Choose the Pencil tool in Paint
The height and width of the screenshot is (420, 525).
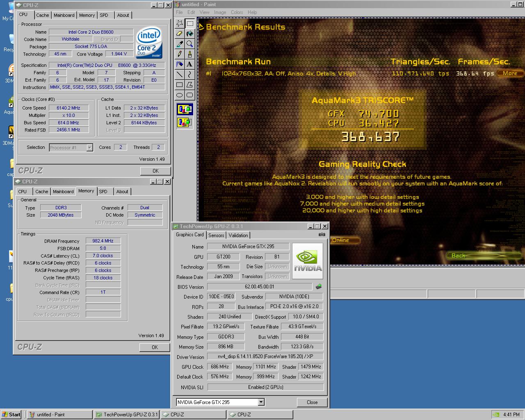pos(180,54)
